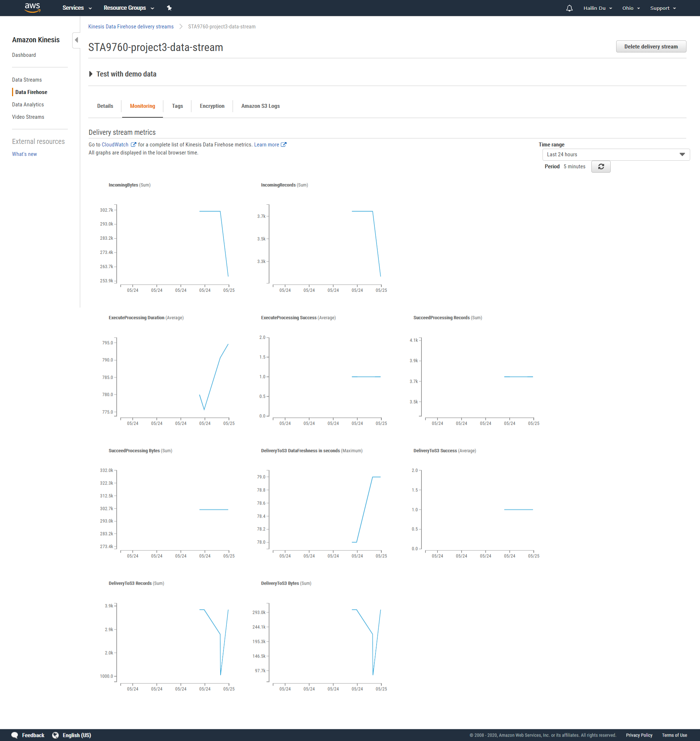The image size is (700, 741).
Task: Open the Time range dropdown
Action: coord(616,154)
